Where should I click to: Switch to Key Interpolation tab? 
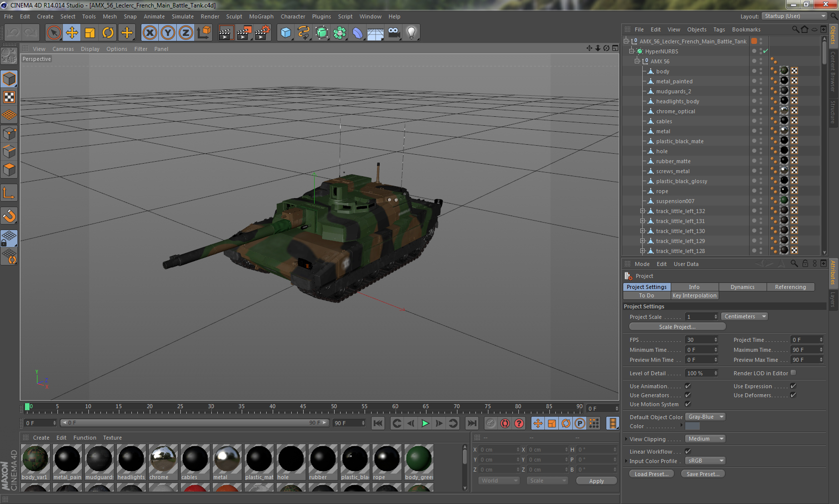695,295
